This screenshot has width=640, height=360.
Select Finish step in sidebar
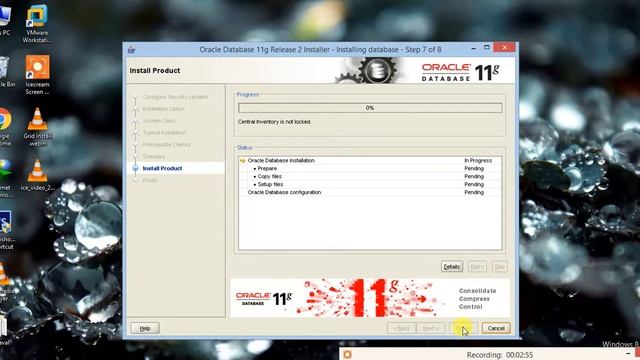[x=149, y=180]
